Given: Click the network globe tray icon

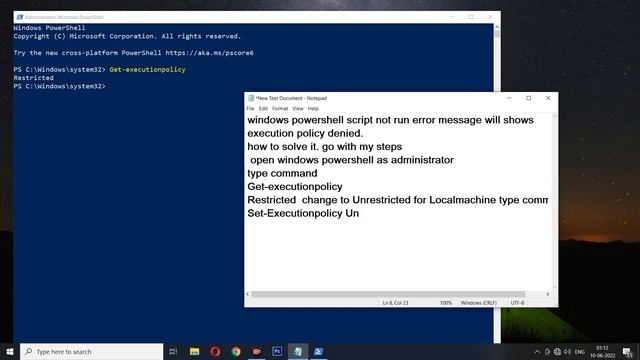Looking at the screenshot, I should (x=557, y=352).
